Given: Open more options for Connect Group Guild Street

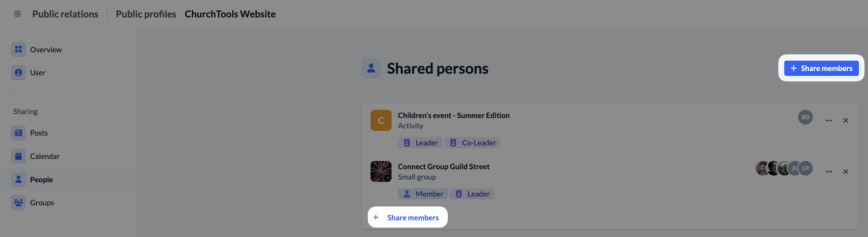Looking at the screenshot, I should pos(829,172).
